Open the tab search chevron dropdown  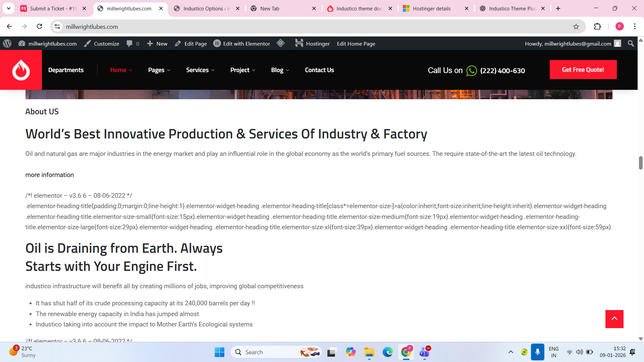click(9, 8)
